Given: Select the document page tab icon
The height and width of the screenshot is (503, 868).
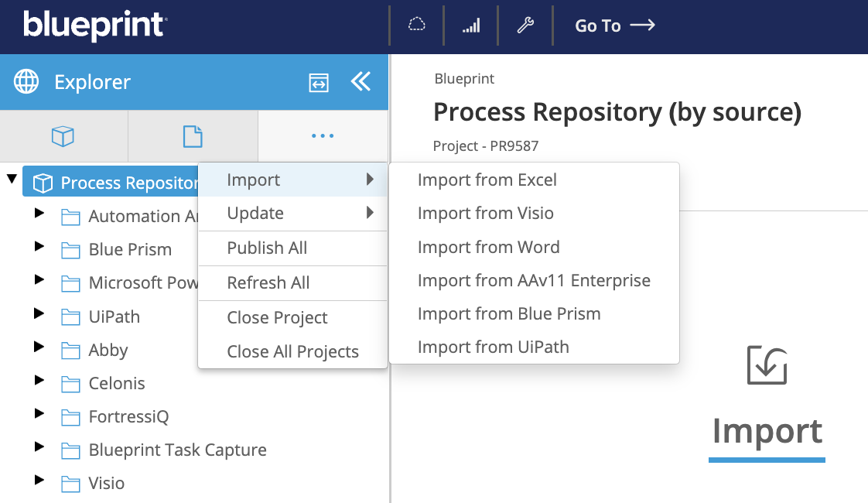Looking at the screenshot, I should click(x=192, y=136).
